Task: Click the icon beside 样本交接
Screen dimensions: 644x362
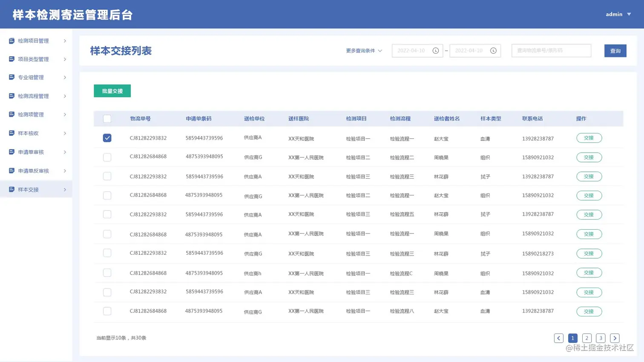Action: pyautogui.click(x=11, y=189)
